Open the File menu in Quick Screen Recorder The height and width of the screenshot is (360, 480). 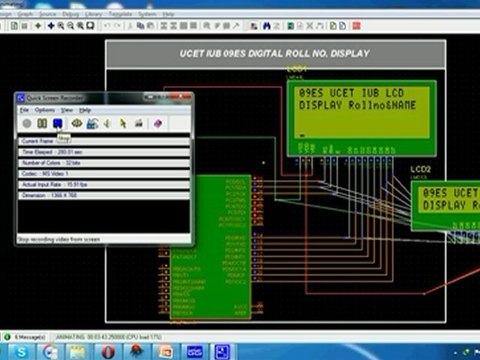(x=24, y=110)
